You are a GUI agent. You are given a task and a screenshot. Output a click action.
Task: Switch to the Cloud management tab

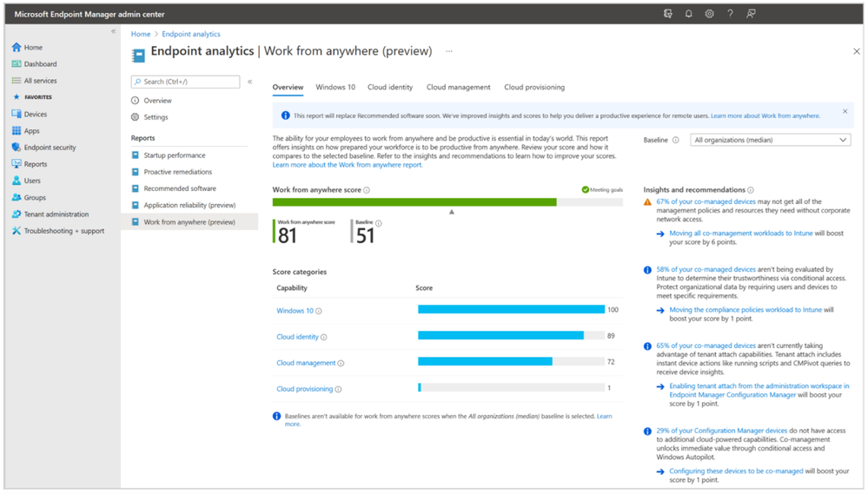point(459,88)
